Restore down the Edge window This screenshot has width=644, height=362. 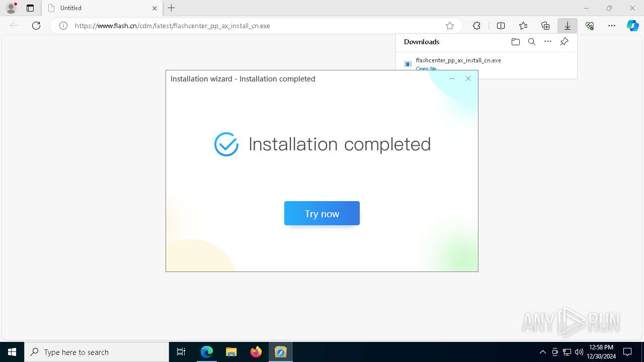click(609, 8)
